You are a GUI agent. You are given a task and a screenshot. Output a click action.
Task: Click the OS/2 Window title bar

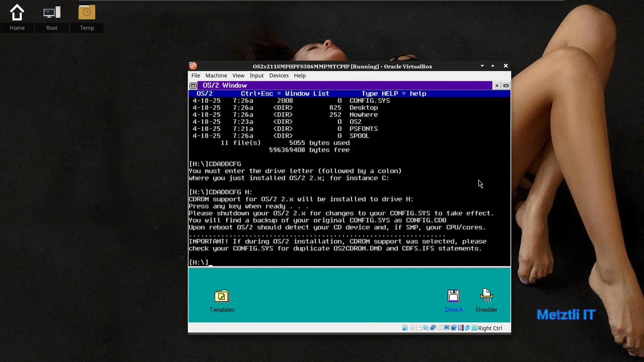tap(345, 85)
